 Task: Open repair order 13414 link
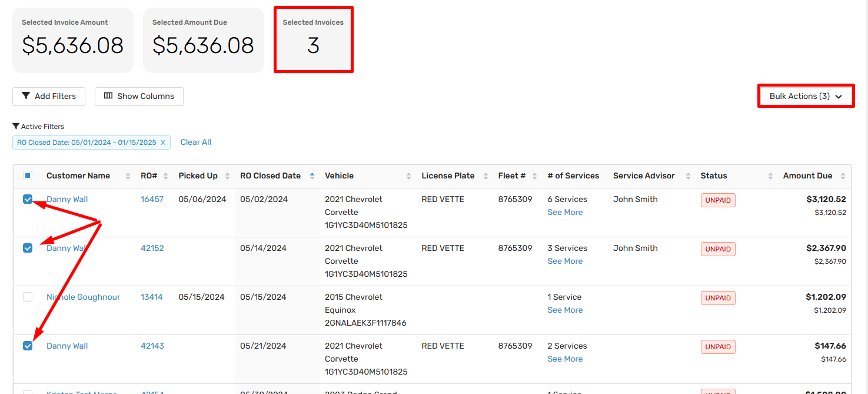click(151, 297)
